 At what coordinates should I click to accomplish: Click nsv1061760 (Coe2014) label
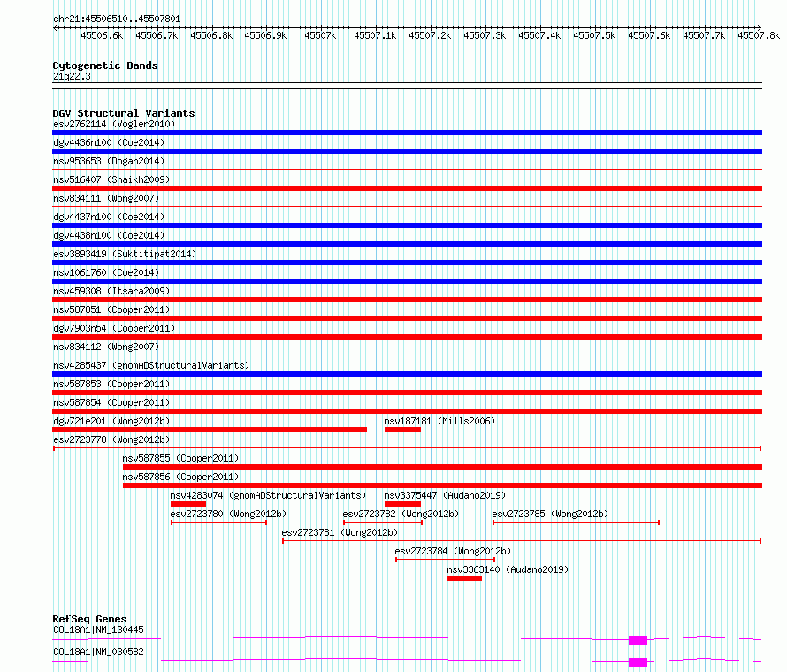[106, 272]
